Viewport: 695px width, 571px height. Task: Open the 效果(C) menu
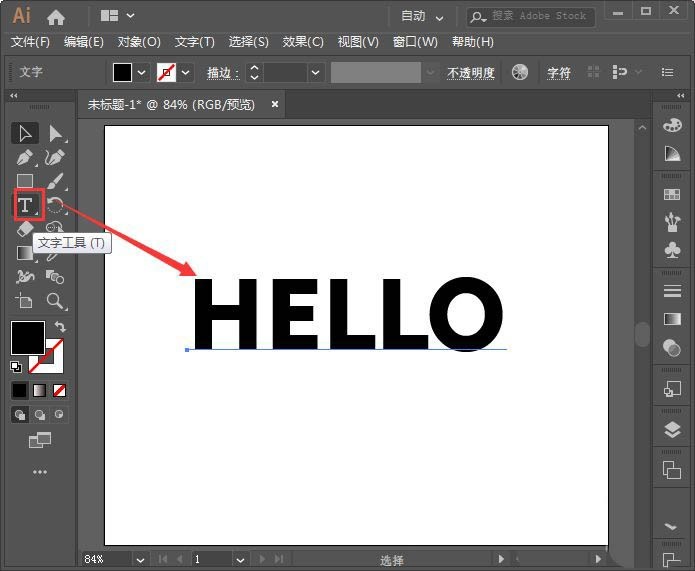coord(303,42)
